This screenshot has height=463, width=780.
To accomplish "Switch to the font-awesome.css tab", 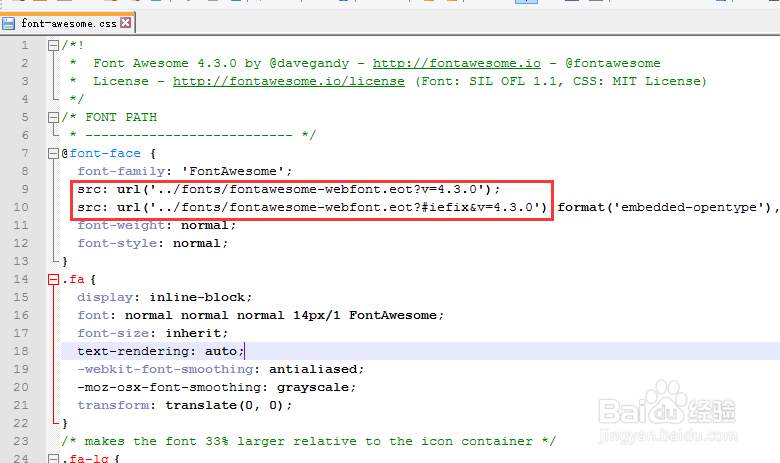I will [x=68, y=23].
